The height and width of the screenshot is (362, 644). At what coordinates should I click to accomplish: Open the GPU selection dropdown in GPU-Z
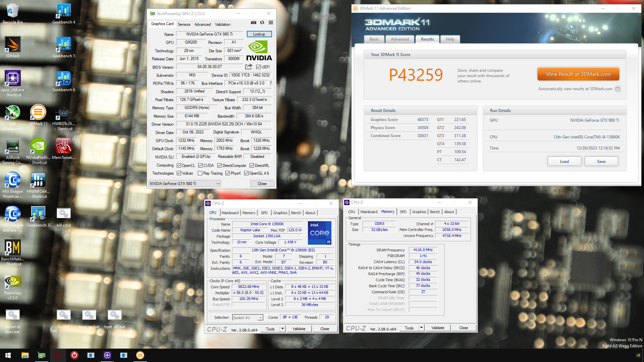[x=185, y=184]
